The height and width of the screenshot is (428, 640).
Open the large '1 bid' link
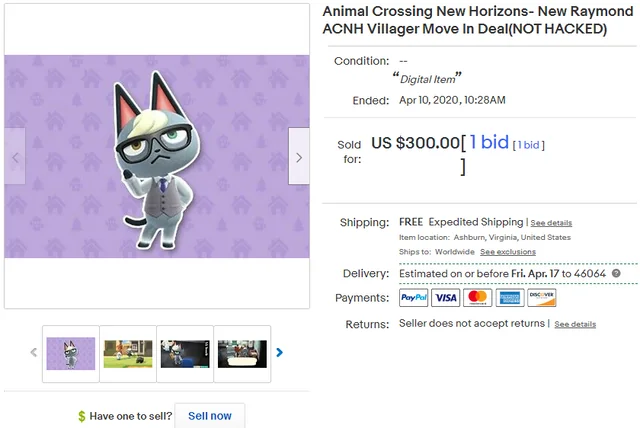point(489,142)
